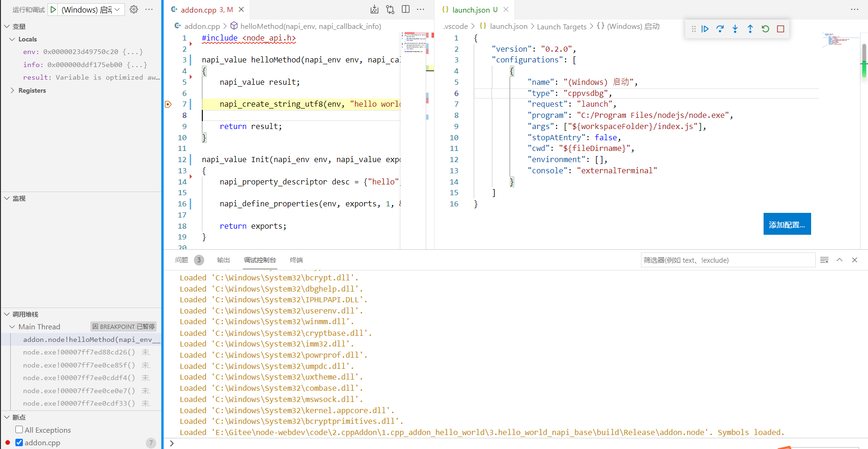
Task: Collapse the 变量 section
Action: tap(7, 27)
